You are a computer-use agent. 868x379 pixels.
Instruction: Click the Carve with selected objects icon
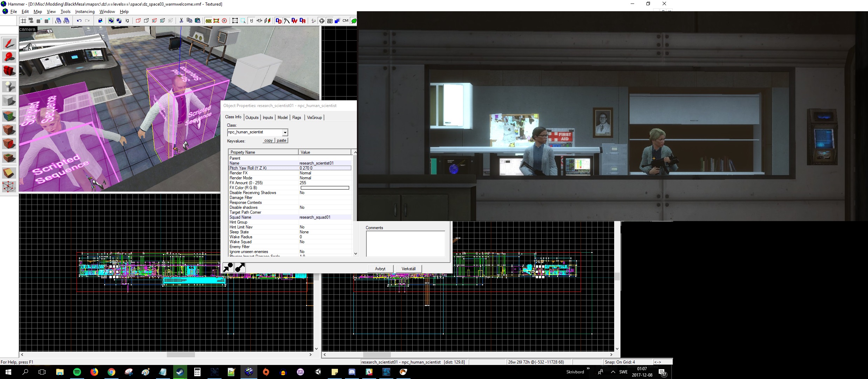tap(100, 21)
